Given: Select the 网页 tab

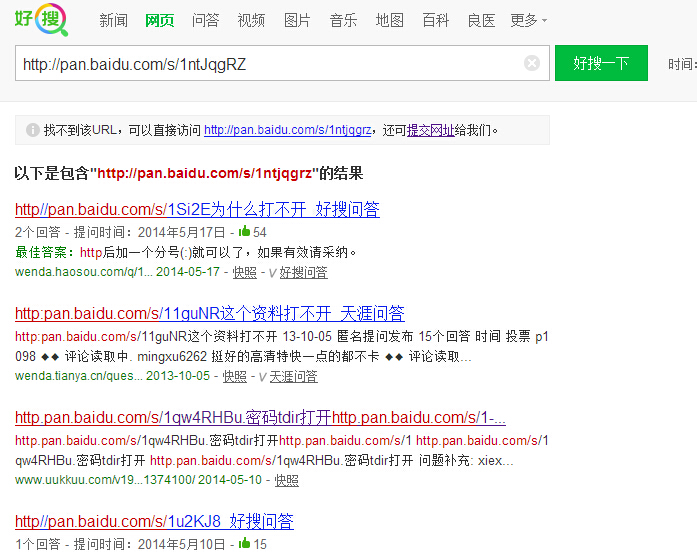Looking at the screenshot, I should [160, 20].
